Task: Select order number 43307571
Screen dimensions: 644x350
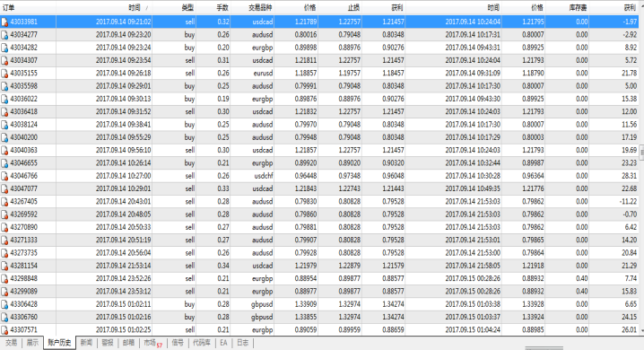Action: [x=24, y=330]
